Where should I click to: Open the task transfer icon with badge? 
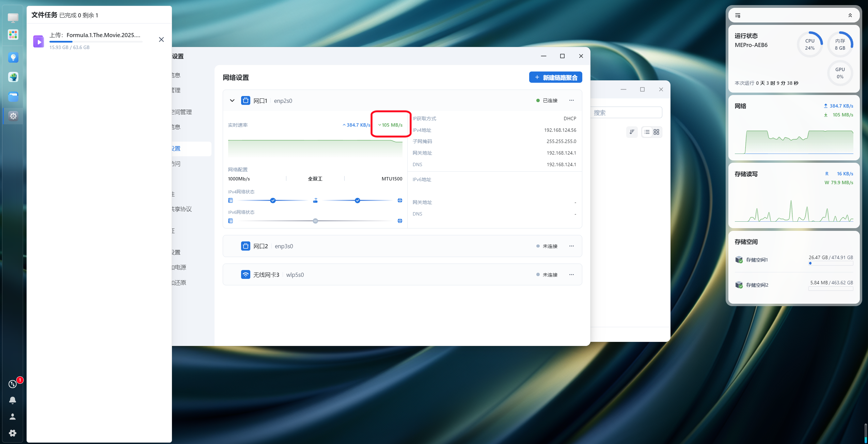pos(13,384)
